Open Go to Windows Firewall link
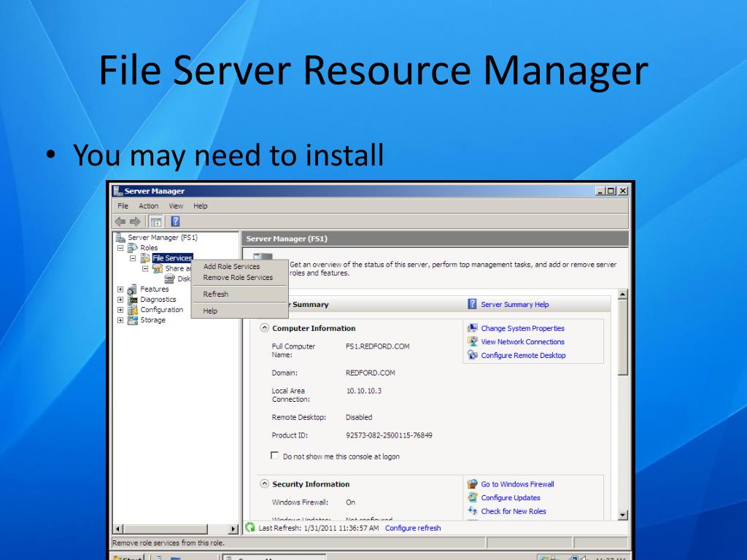This screenshot has height=560, width=747. pyautogui.click(x=517, y=484)
